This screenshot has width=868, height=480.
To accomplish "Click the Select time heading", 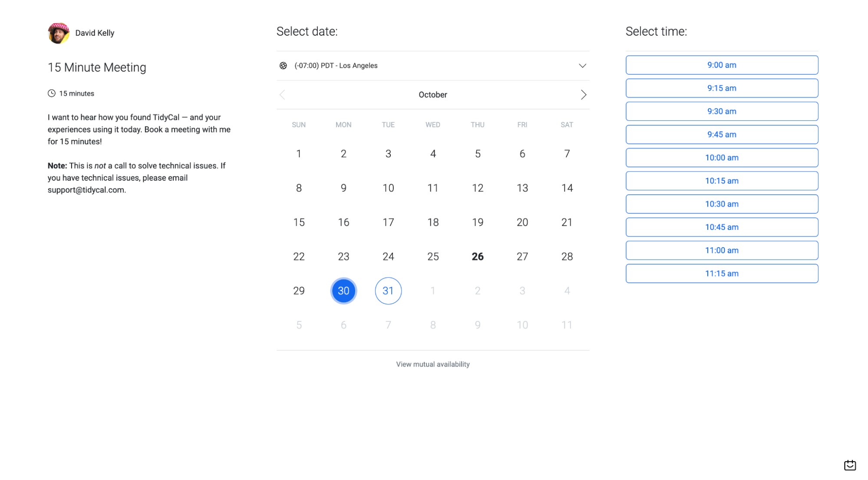I will [656, 31].
